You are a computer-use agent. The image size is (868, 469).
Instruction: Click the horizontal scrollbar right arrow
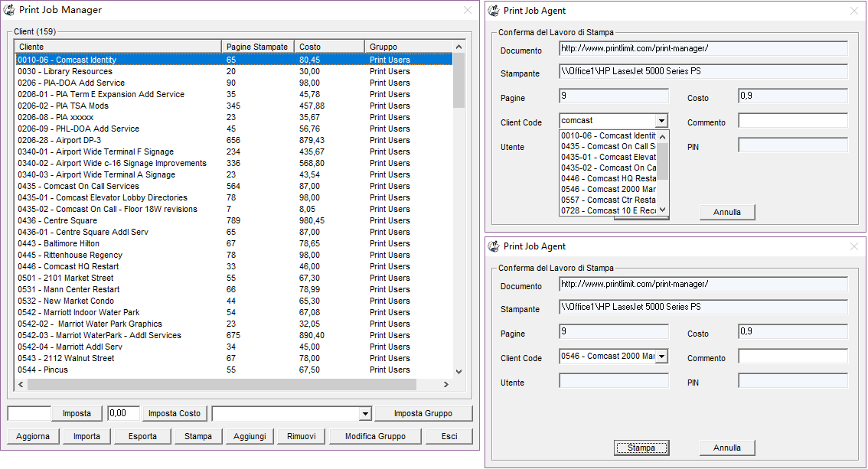pyautogui.click(x=446, y=384)
